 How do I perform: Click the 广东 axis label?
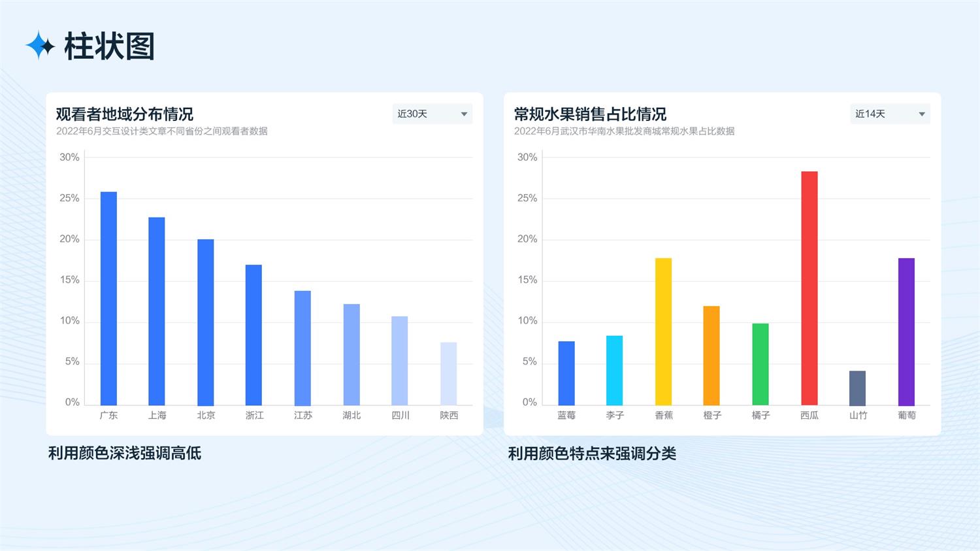[x=108, y=416]
